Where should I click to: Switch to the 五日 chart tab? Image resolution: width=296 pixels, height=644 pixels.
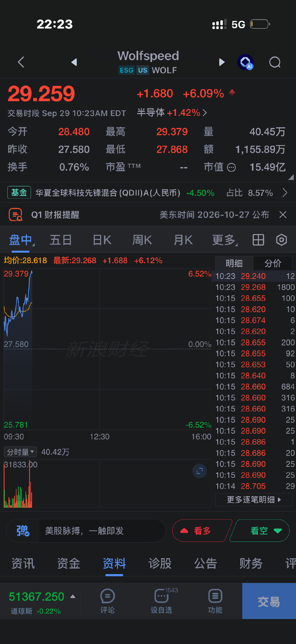click(61, 240)
